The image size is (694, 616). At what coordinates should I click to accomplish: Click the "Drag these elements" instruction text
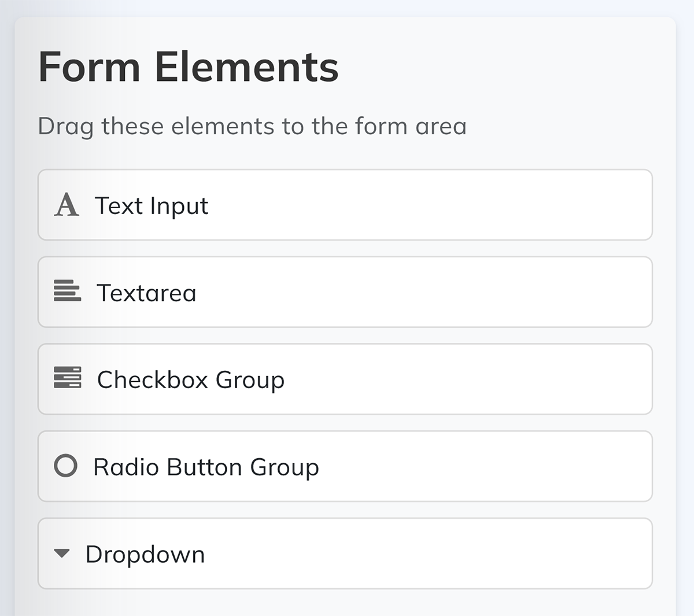click(252, 126)
